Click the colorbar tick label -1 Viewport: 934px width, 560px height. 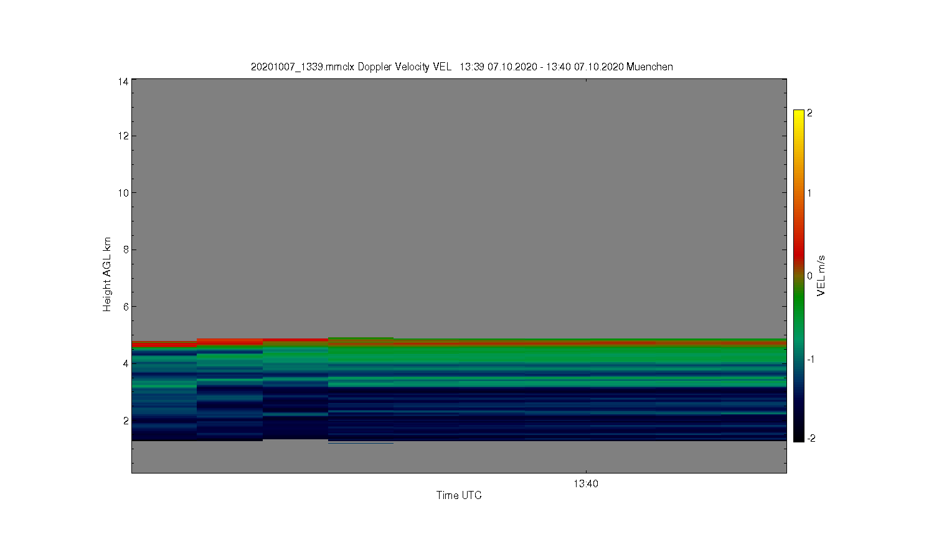pyautogui.click(x=811, y=360)
